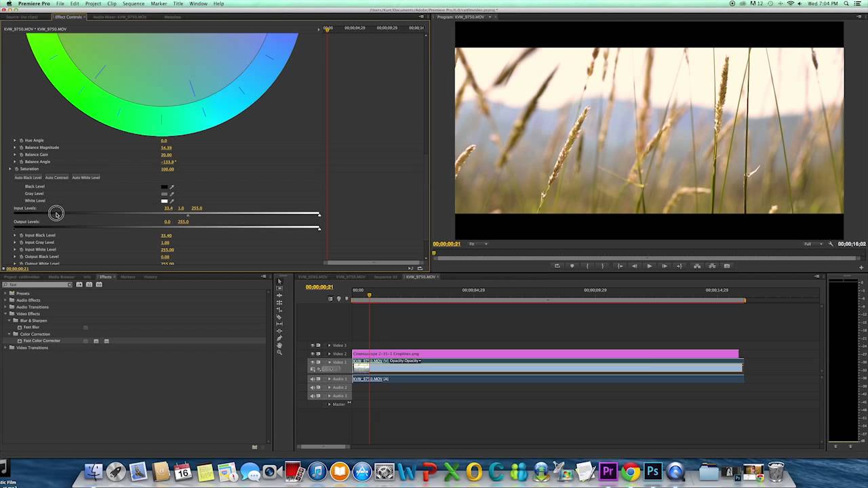
Task: Click Auto White Level button
Action: tap(86, 178)
